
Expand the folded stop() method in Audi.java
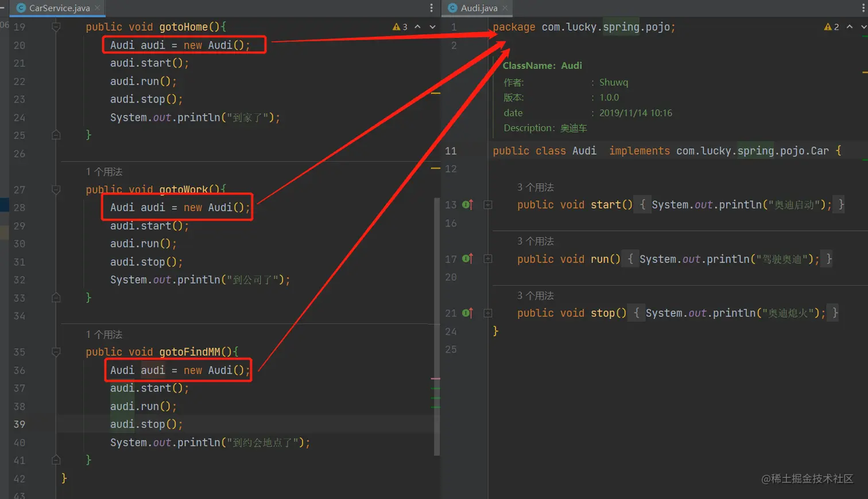coord(488,313)
